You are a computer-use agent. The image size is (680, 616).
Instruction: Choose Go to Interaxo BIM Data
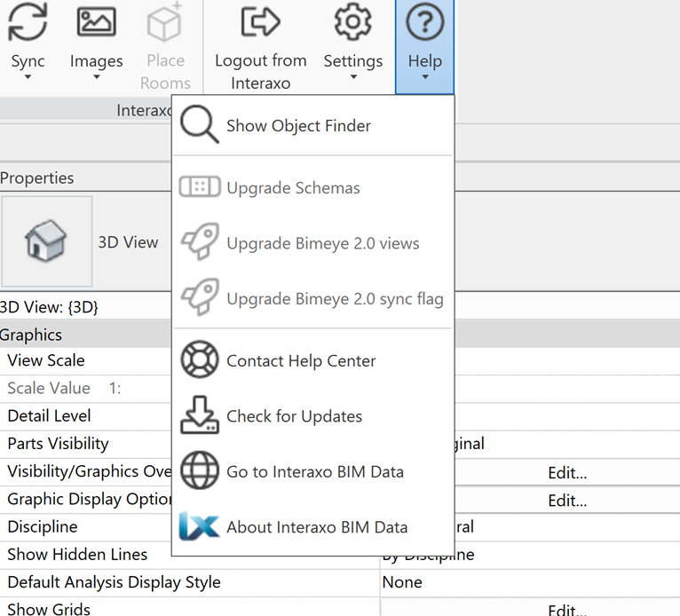point(312,471)
